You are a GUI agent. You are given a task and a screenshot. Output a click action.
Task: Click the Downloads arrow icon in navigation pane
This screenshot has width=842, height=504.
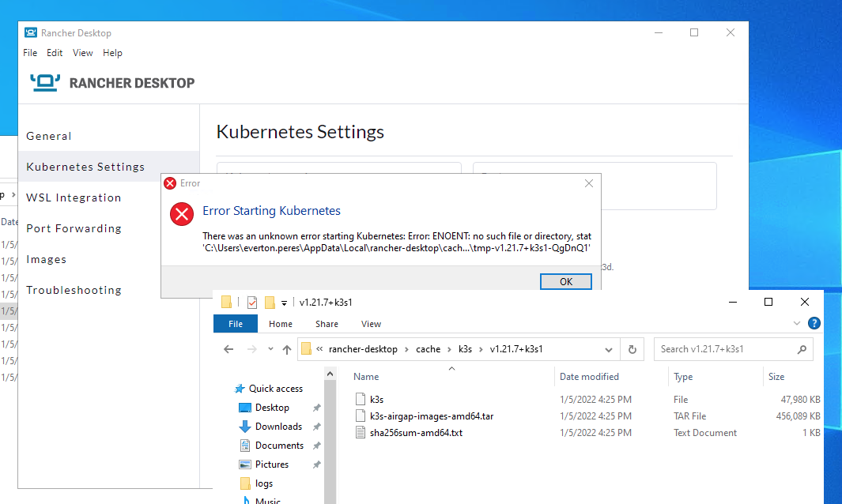point(245,427)
